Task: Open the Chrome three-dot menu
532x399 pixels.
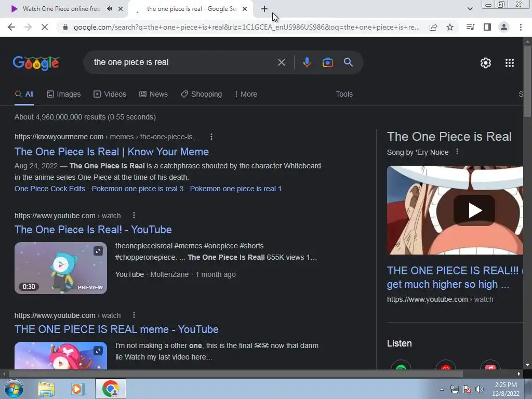Action: tap(521, 27)
